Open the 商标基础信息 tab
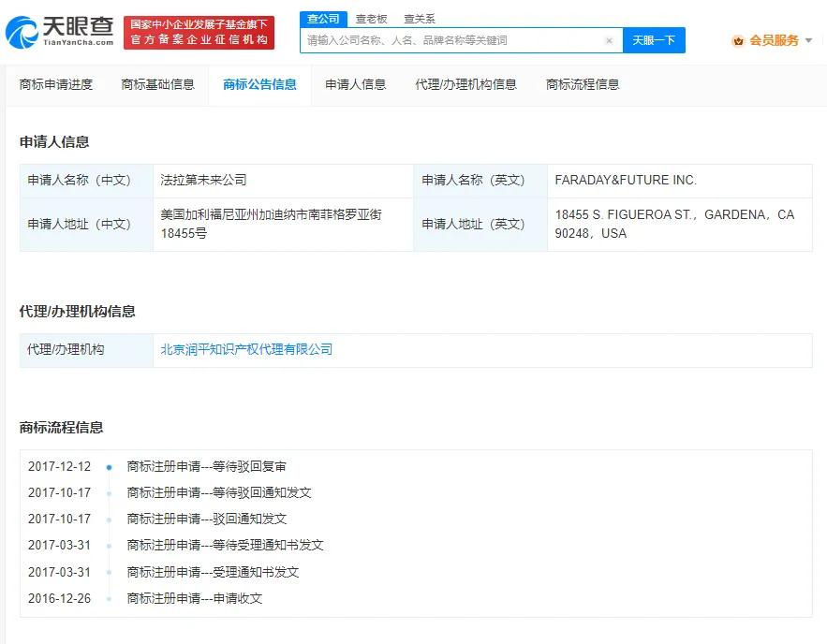 tap(157, 84)
